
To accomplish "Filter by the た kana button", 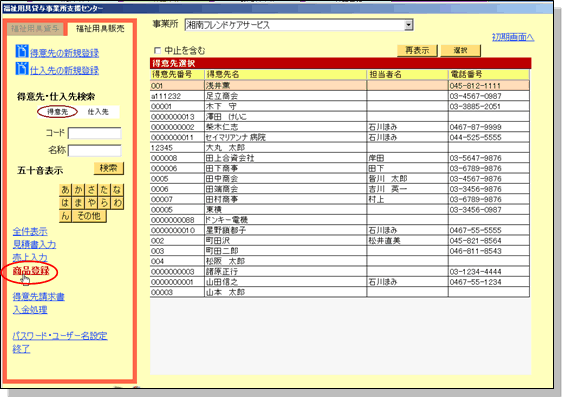I will point(104,190).
